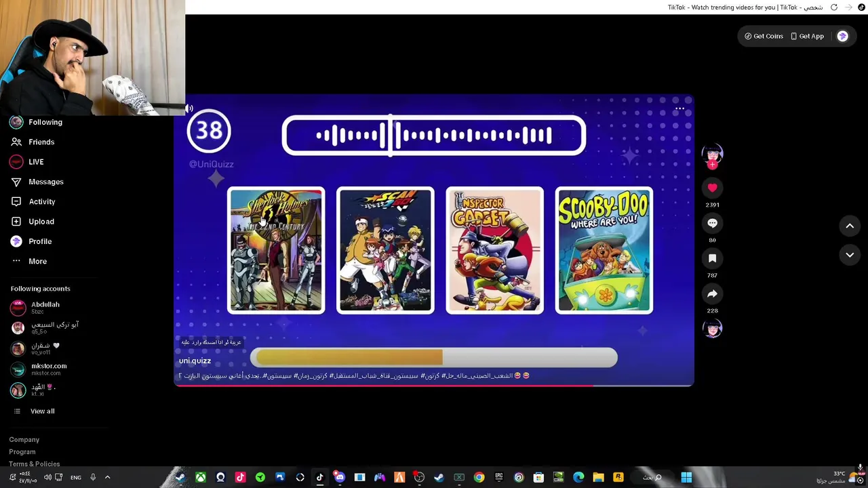Open the volume control in tray
The height and width of the screenshot is (488, 868).
coord(47,477)
